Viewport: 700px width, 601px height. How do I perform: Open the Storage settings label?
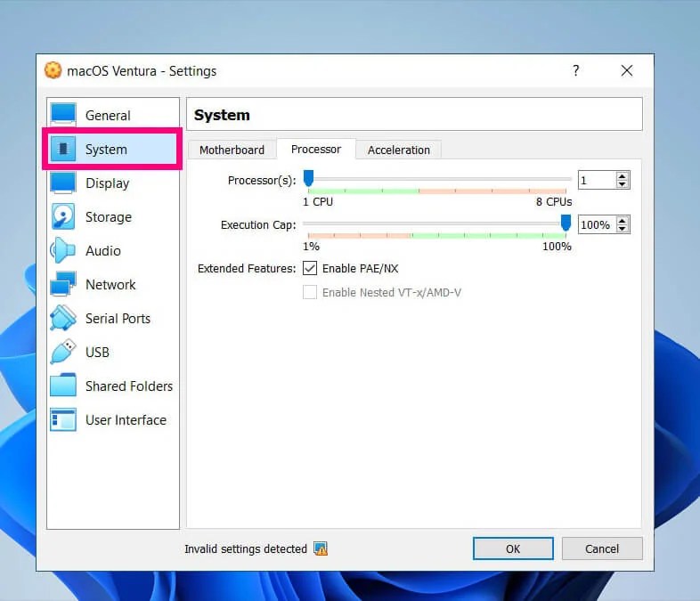(109, 217)
